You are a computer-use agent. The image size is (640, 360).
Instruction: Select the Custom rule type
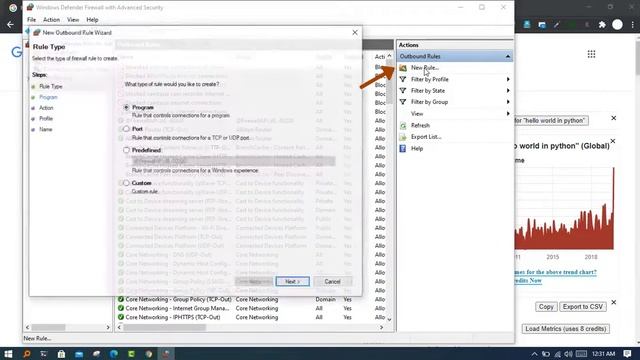(127, 183)
